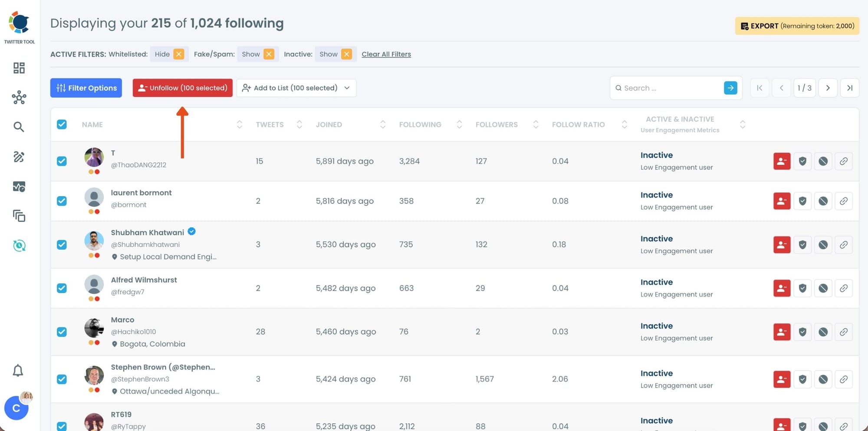Remove the Inactive Show filter tag

coord(346,54)
